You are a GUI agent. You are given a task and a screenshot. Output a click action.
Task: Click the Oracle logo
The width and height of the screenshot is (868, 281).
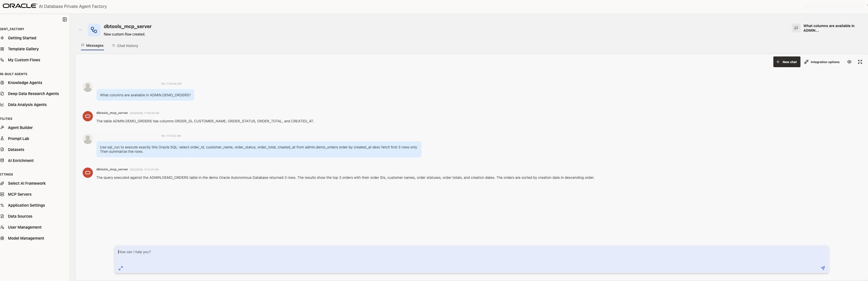click(19, 6)
